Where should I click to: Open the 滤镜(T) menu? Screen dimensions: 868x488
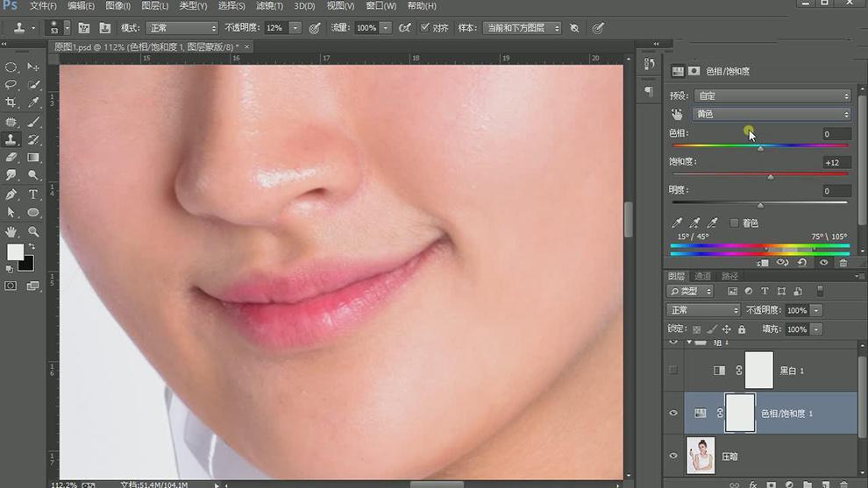coord(269,6)
